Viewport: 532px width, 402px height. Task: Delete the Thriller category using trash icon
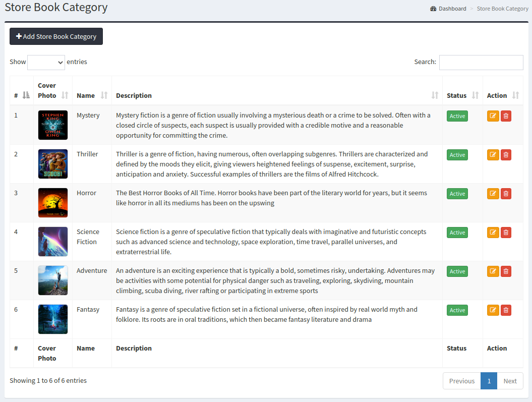pyautogui.click(x=506, y=155)
